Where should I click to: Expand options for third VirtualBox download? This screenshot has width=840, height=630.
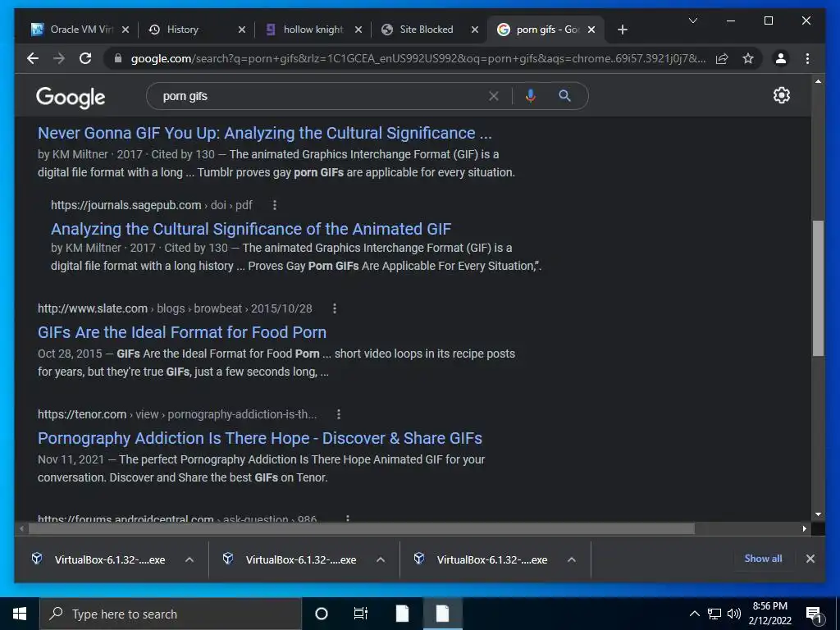tap(572, 559)
